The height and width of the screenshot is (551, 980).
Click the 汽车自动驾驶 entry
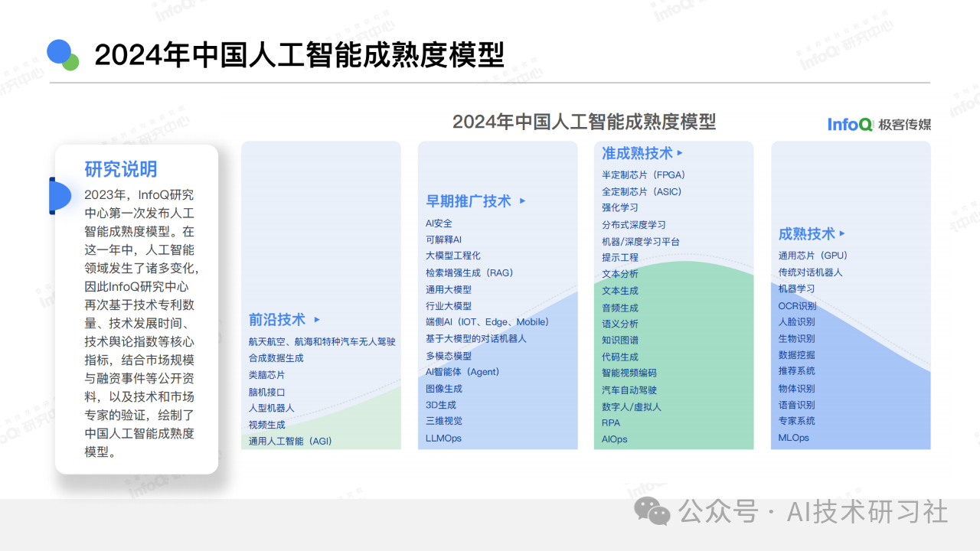point(629,390)
